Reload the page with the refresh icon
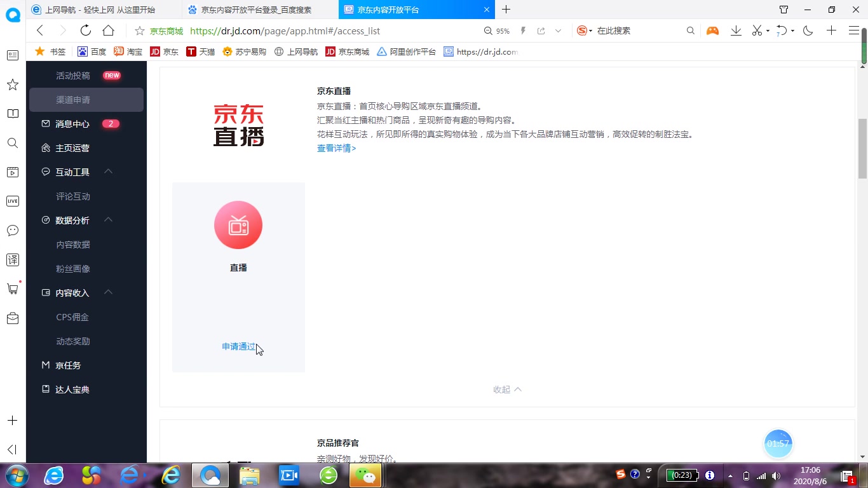Viewport: 868px width, 488px height. [86, 30]
